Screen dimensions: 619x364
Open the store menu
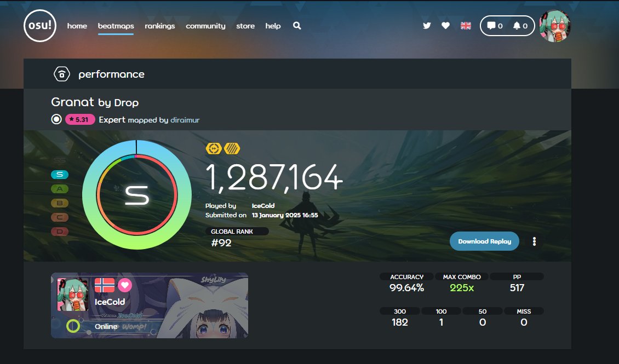(245, 26)
